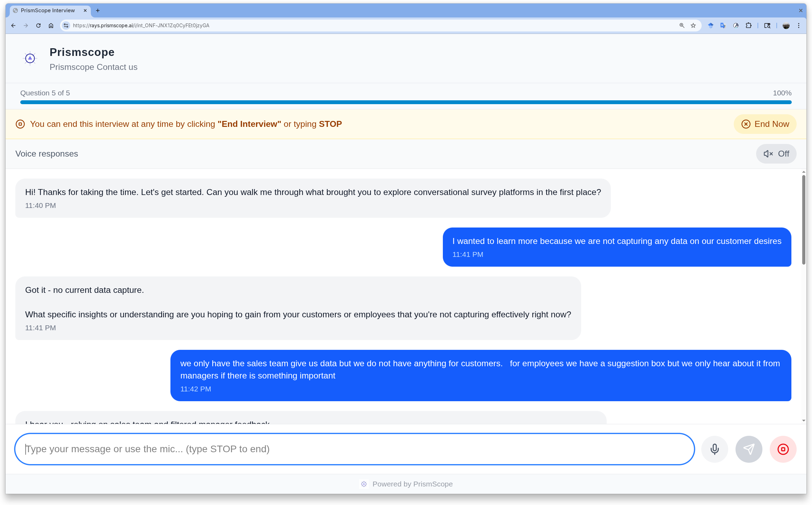Open site information icon in address bar
Image resolution: width=812 pixels, height=505 pixels.
tap(66, 26)
